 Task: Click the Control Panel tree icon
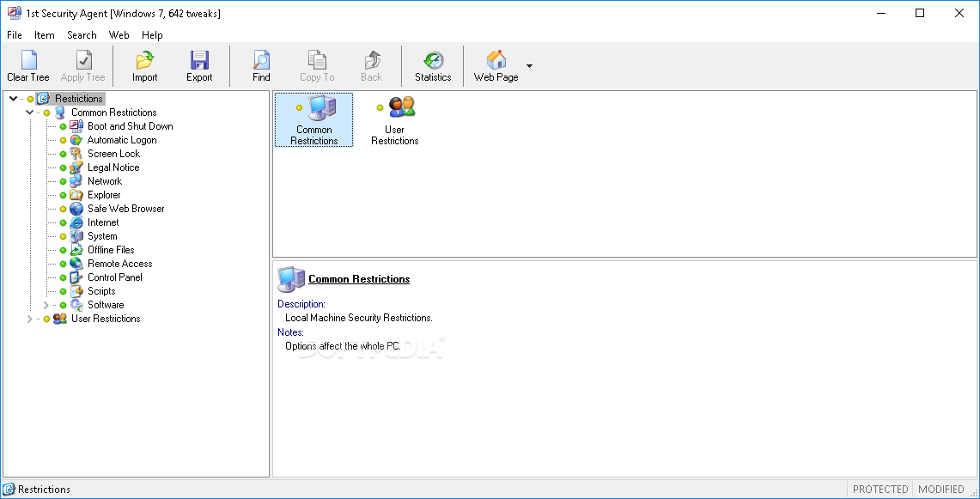point(76,277)
